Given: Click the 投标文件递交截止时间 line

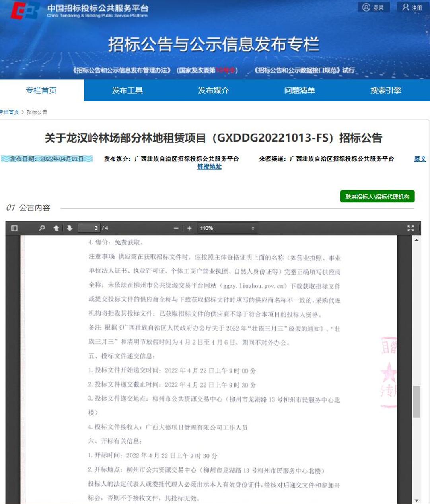Looking at the screenshot, I should [x=172, y=385].
